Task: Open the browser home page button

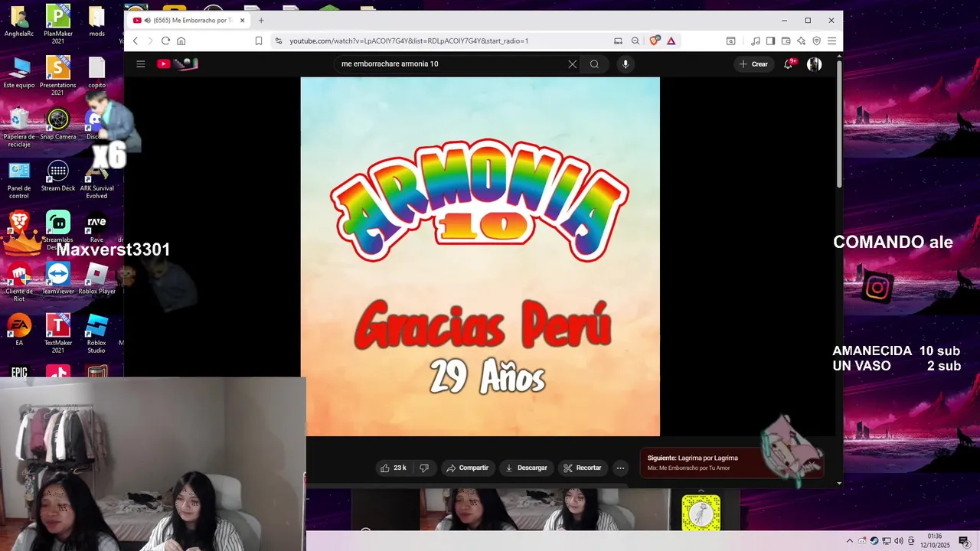Action: [x=181, y=41]
